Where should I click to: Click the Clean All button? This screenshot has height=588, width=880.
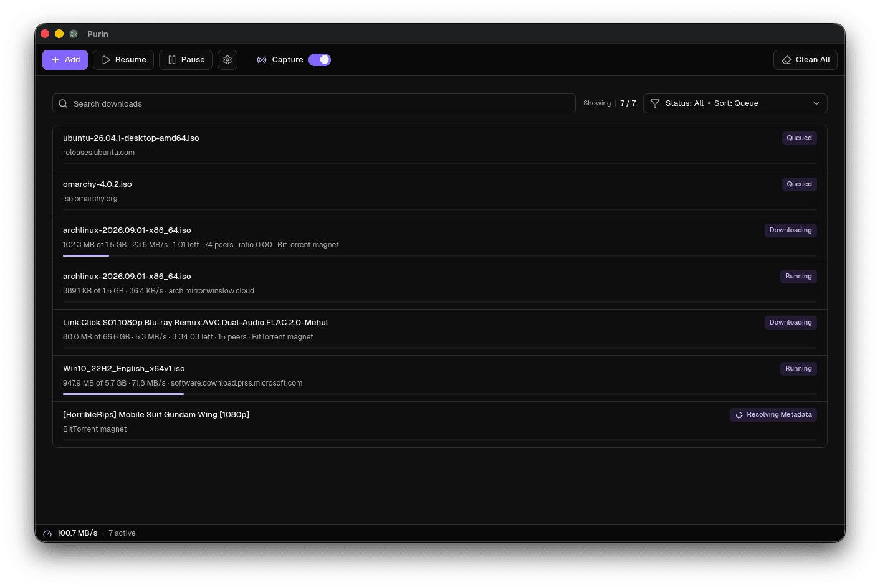coord(805,60)
